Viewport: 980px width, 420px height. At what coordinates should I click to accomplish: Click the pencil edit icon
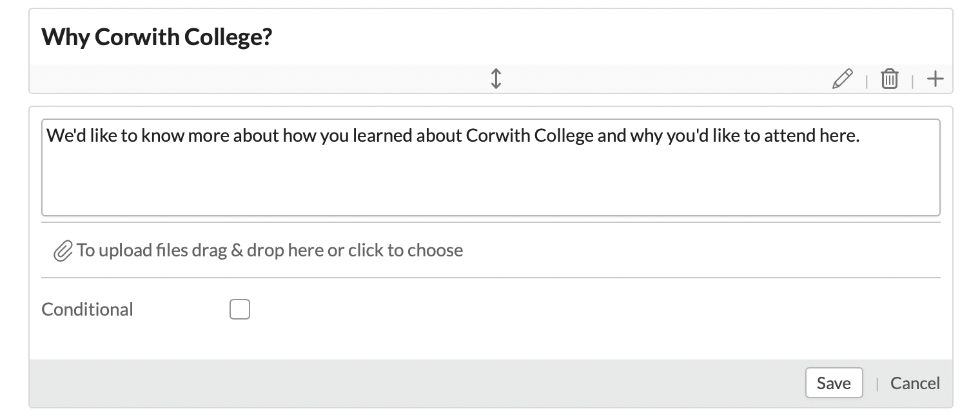coord(842,79)
